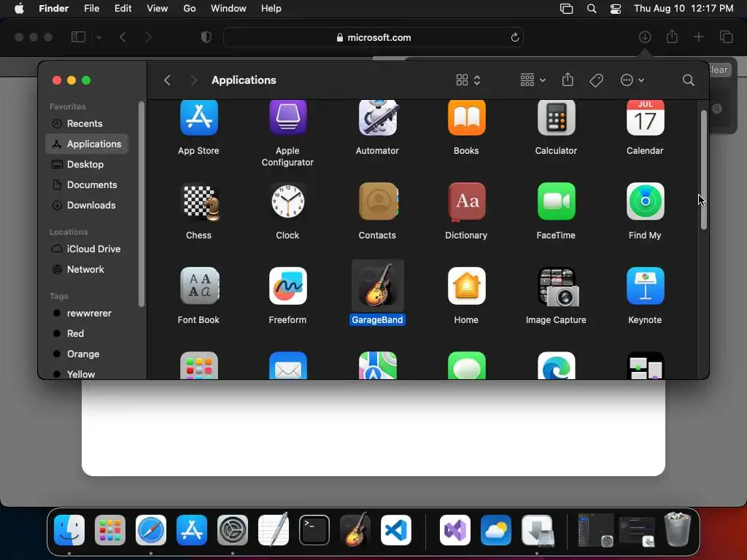
Task: Open the File menu
Action: pyautogui.click(x=91, y=9)
